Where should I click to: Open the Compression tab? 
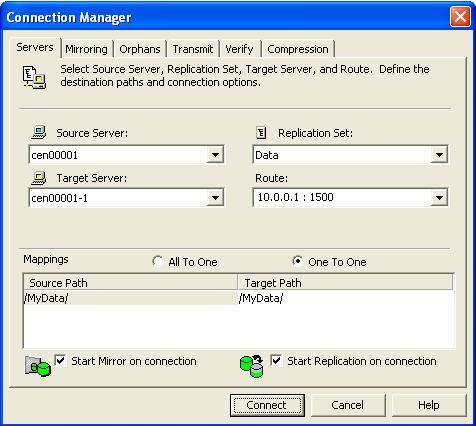[x=298, y=49]
